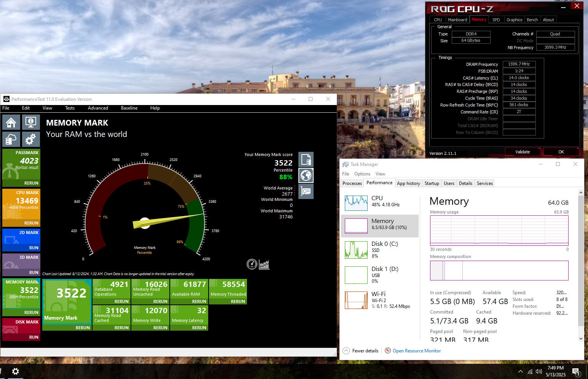
Task: Click the volume speaker tray icon
Action: coord(539,372)
